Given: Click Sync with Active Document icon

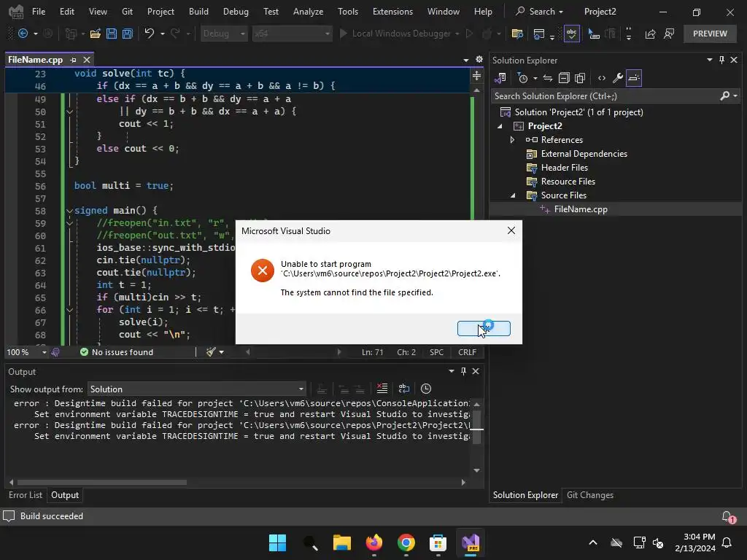Looking at the screenshot, I should (548, 78).
